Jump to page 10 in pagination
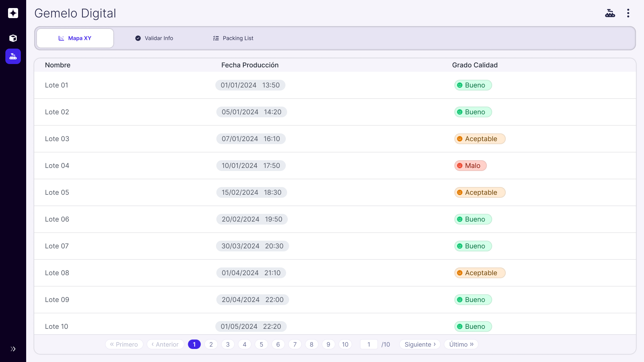644x362 pixels. (x=345, y=344)
